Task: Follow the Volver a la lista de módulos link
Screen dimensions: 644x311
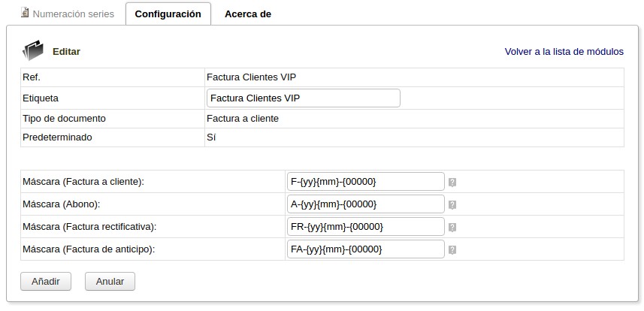Action: (x=564, y=52)
